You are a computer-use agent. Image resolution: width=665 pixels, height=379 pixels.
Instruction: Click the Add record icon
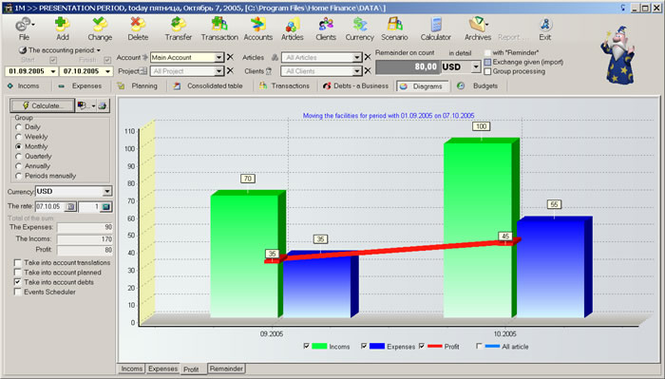[63, 24]
